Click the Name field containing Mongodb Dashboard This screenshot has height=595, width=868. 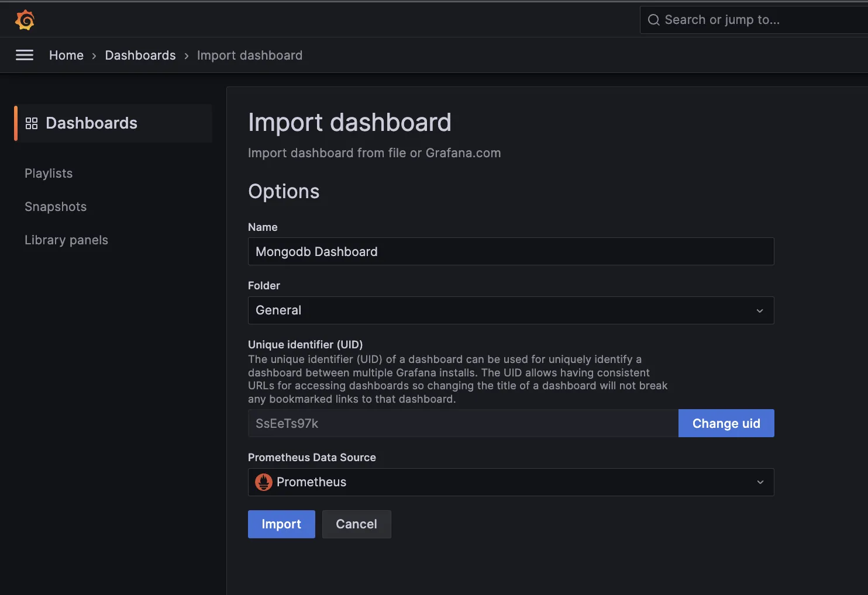point(511,251)
